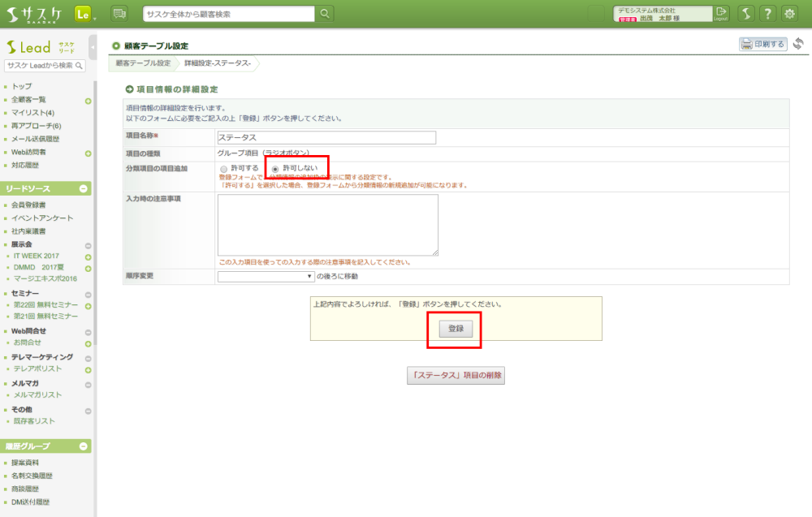
Task: Open 対応履歴 in sidebar
Action: click(x=25, y=165)
